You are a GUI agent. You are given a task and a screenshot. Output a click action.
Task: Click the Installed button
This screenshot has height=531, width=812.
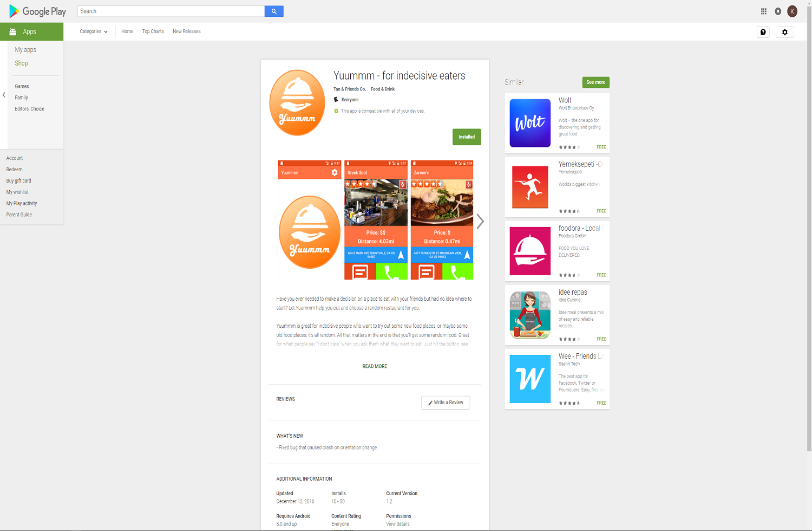pos(466,137)
